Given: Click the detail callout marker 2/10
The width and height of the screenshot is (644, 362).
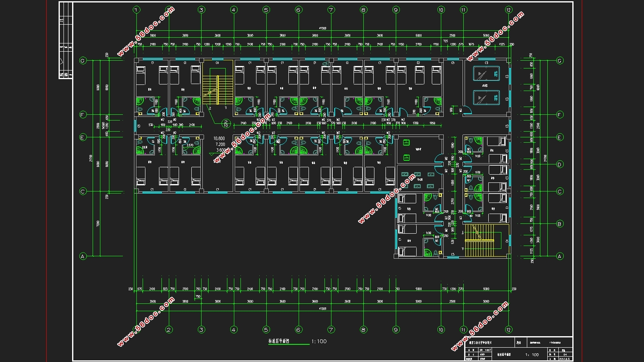Looking at the screenshot, I should point(226,123).
